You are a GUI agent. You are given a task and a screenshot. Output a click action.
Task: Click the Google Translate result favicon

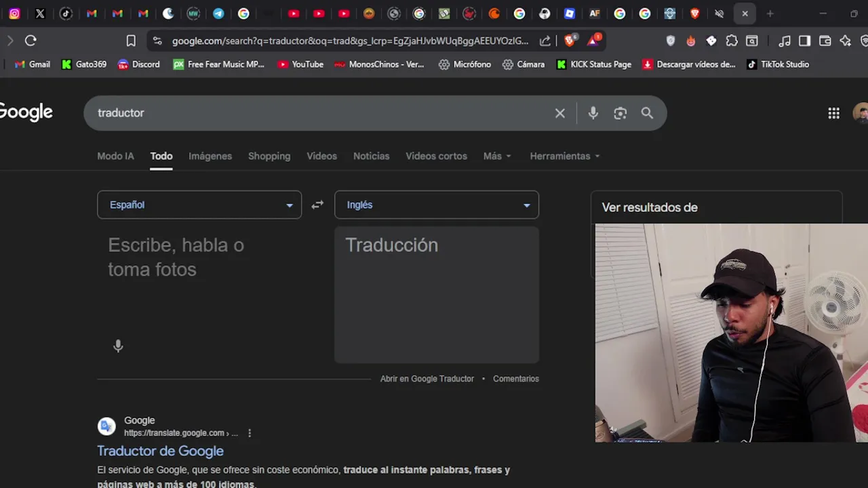coord(106,426)
